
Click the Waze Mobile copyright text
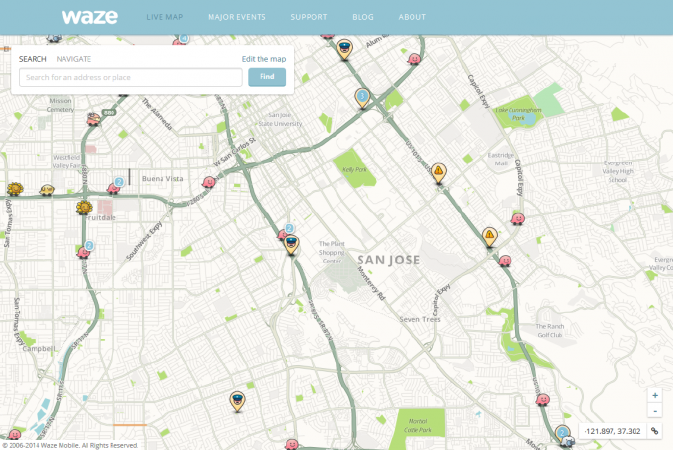69,445
